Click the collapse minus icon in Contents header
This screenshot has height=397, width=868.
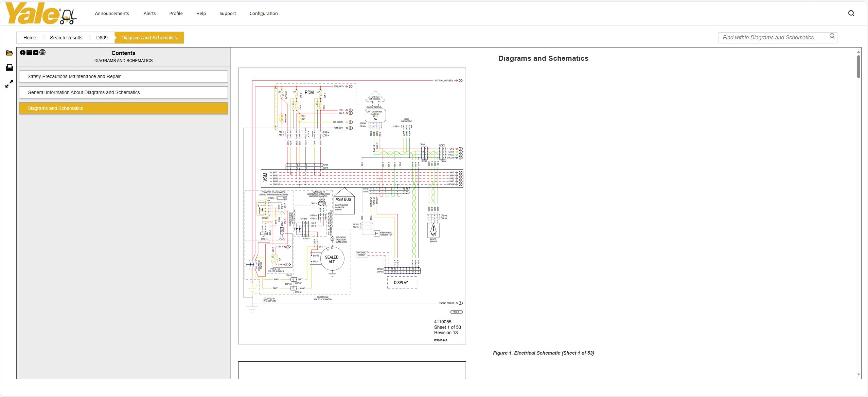[36, 53]
